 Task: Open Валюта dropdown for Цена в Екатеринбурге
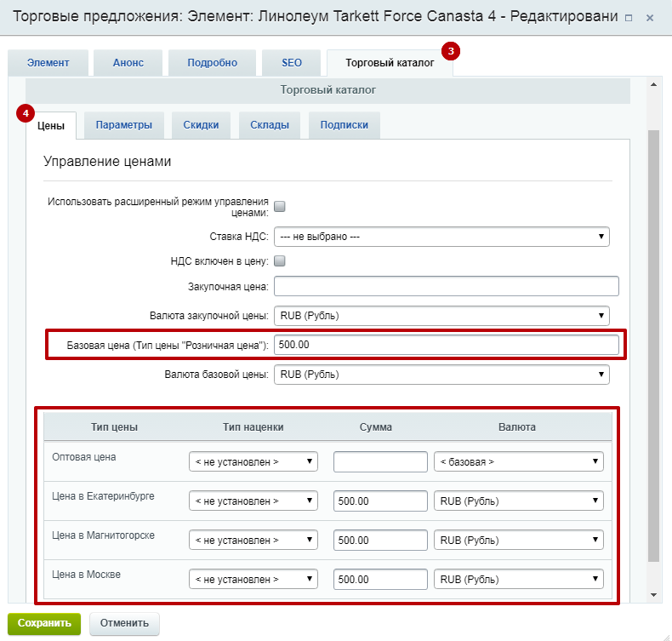click(x=519, y=501)
